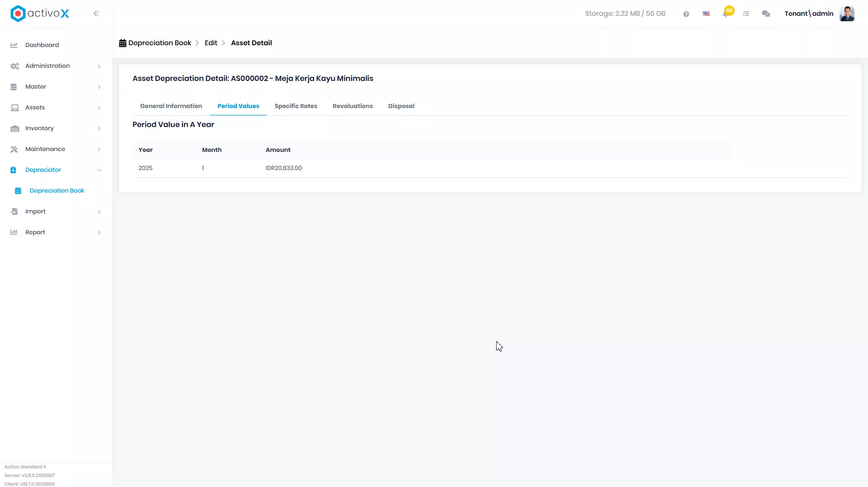Click the 2025 year cell
868x487 pixels.
coord(145,168)
